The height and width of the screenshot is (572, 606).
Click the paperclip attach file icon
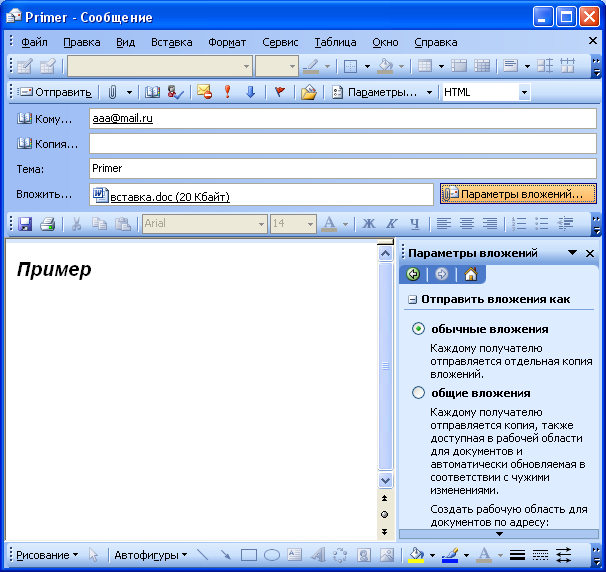pos(112,92)
